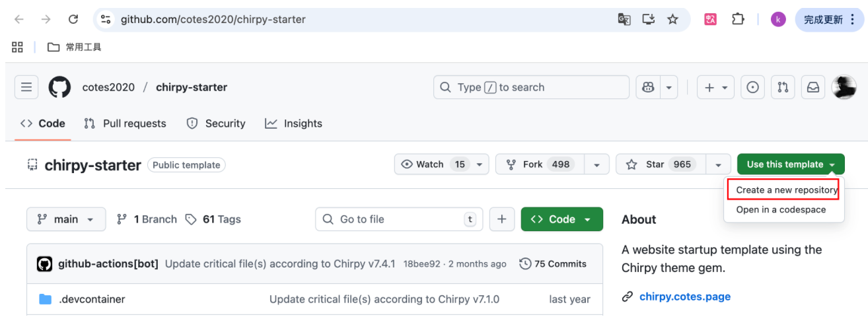Open the cotes2020 owner link
The image size is (868, 317).
[108, 87]
